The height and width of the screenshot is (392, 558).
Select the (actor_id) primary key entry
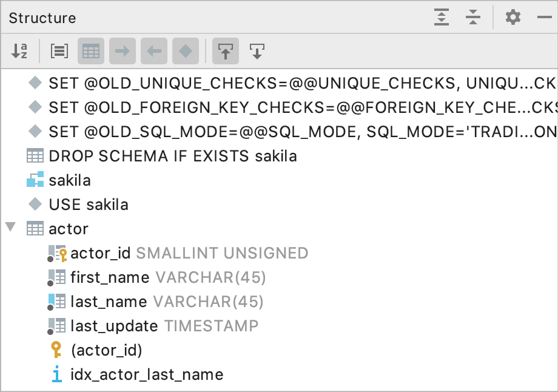[x=106, y=350]
